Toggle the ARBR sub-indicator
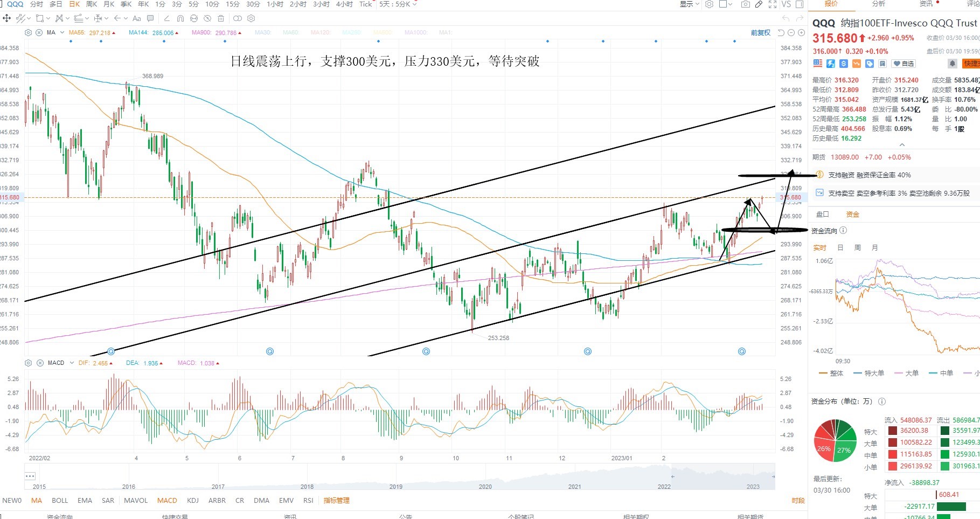The height and width of the screenshot is (519, 980). coord(217,501)
